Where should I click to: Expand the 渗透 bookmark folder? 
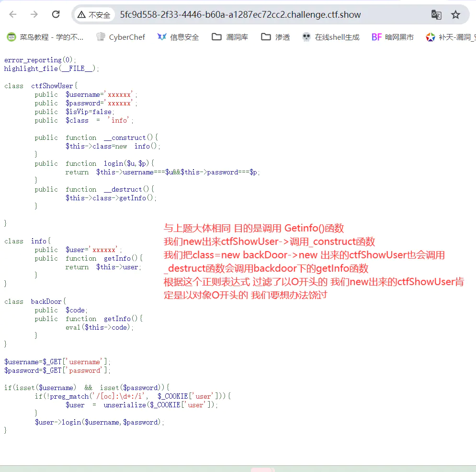point(275,37)
